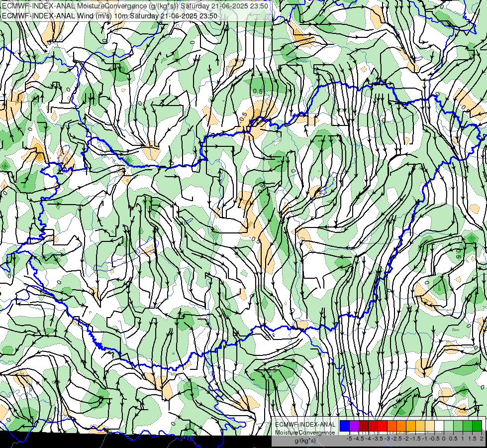
Task: Select the palest green swatch between 0 and 0.5
Action: pyautogui.click(x=449, y=426)
